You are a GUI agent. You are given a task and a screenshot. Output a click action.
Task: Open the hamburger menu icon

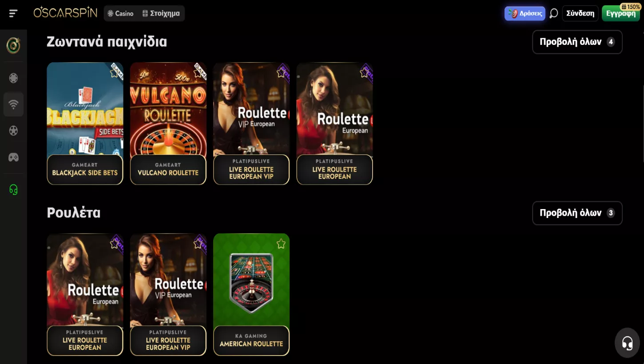point(13,13)
